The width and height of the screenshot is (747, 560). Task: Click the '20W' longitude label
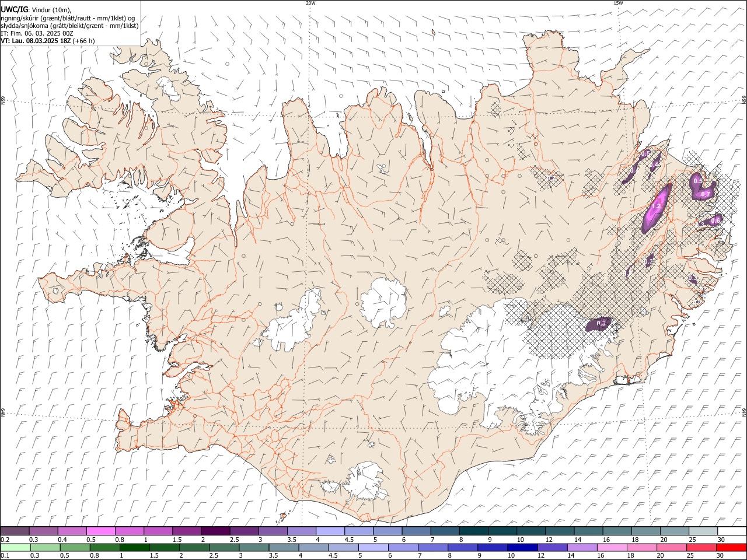310,3
